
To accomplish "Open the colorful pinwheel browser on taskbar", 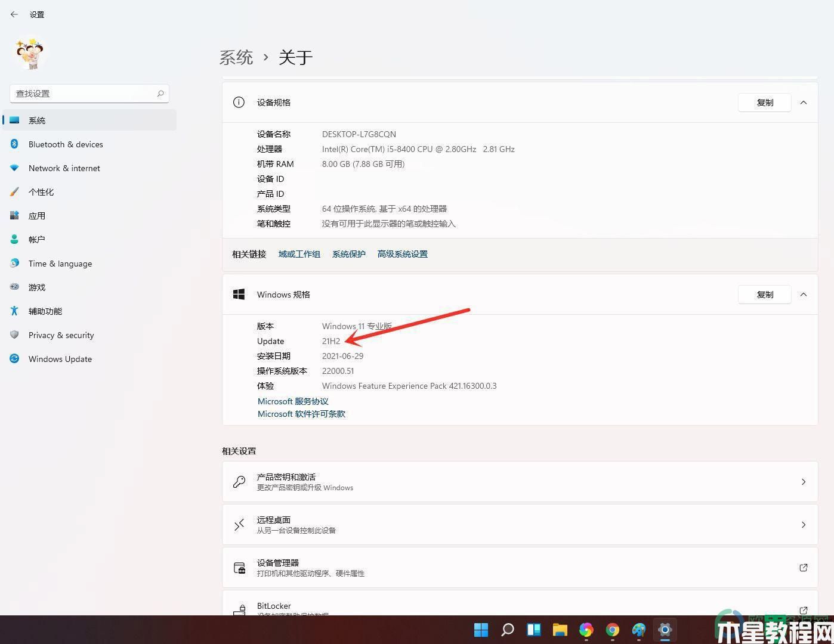I will pyautogui.click(x=586, y=630).
